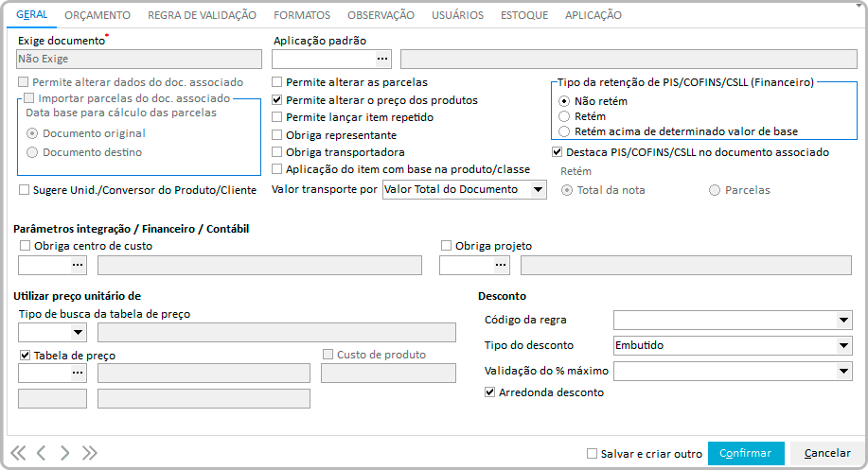The height and width of the screenshot is (470, 868).
Task: Check Obriga representante option
Action: 277,135
